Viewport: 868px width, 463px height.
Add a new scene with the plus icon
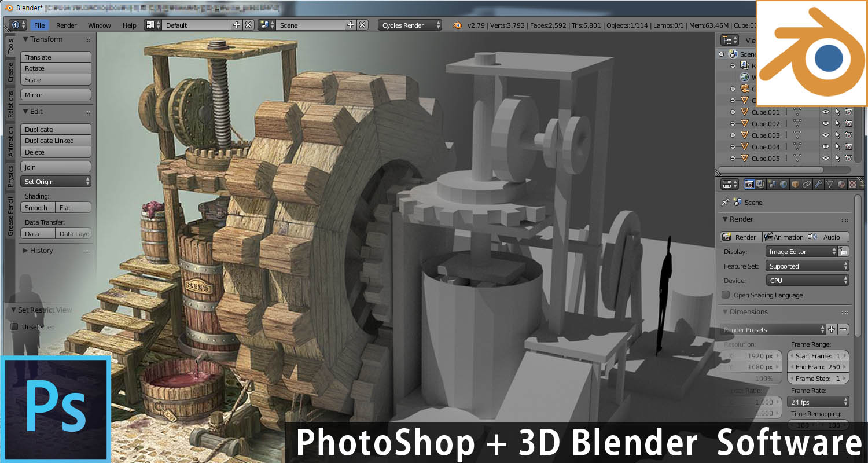pos(350,25)
